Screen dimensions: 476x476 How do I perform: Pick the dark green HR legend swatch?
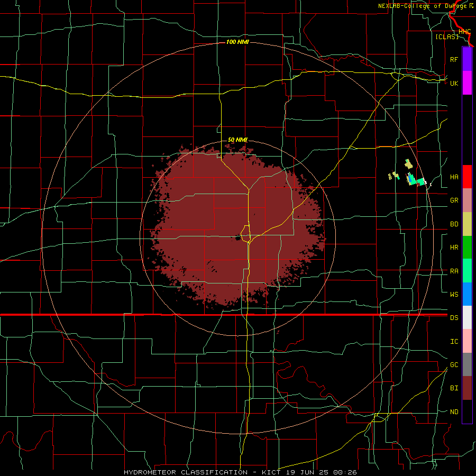pos(467,248)
